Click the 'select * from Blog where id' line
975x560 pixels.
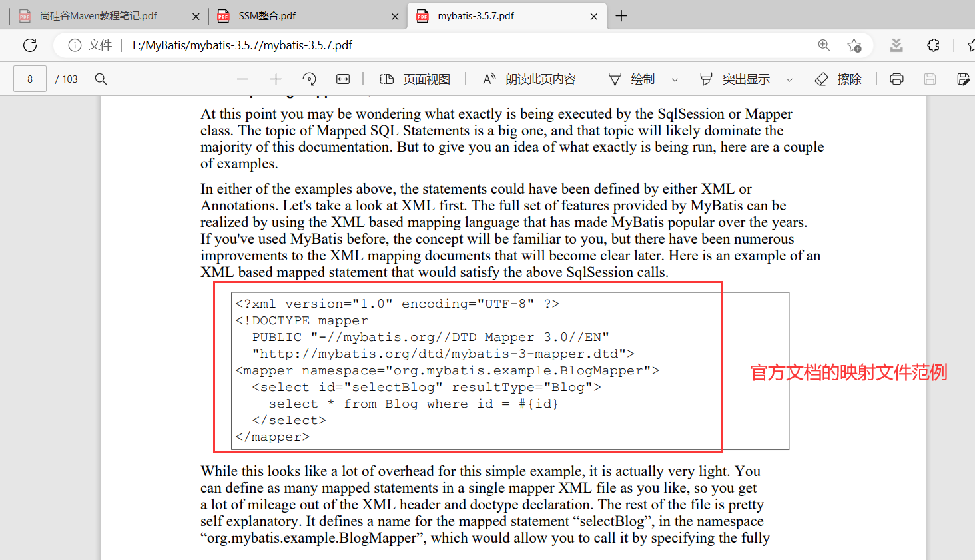414,404
